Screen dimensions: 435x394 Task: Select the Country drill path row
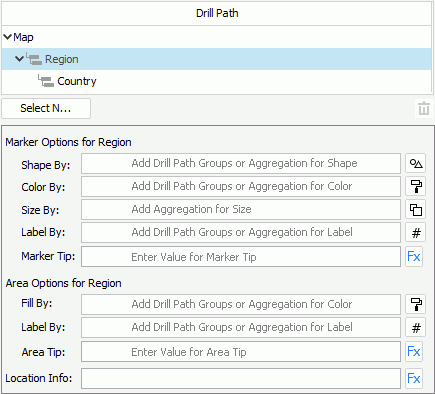pyautogui.click(x=217, y=81)
